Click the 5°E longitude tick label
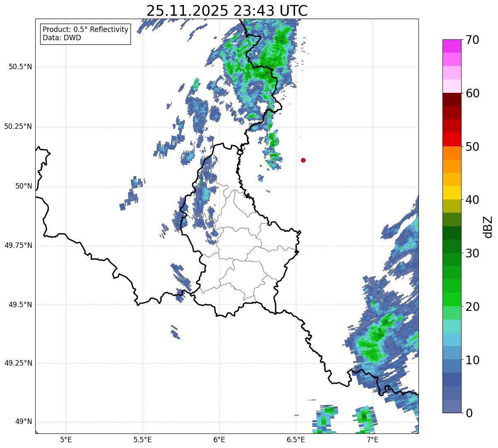 tap(66, 439)
